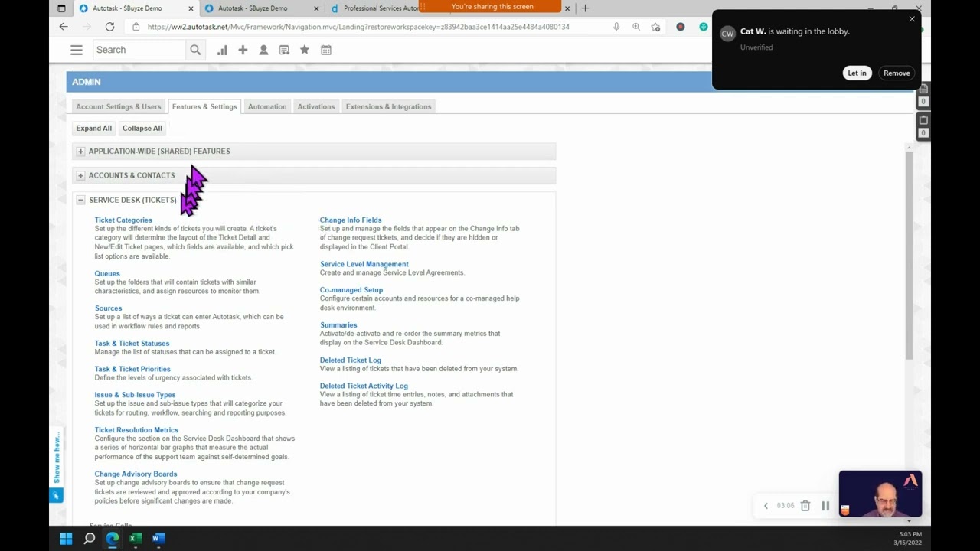Open Excel from taskbar
980x551 pixels.
click(136, 539)
